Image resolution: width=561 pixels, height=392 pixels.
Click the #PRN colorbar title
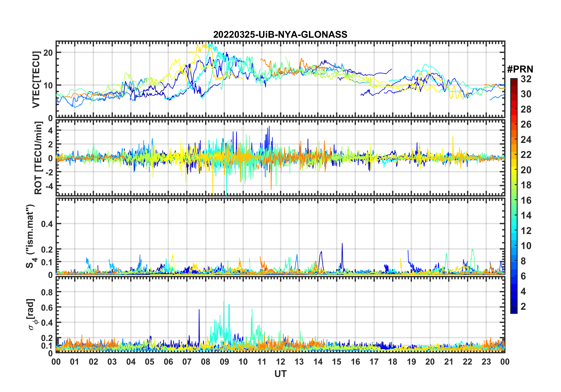(x=520, y=69)
